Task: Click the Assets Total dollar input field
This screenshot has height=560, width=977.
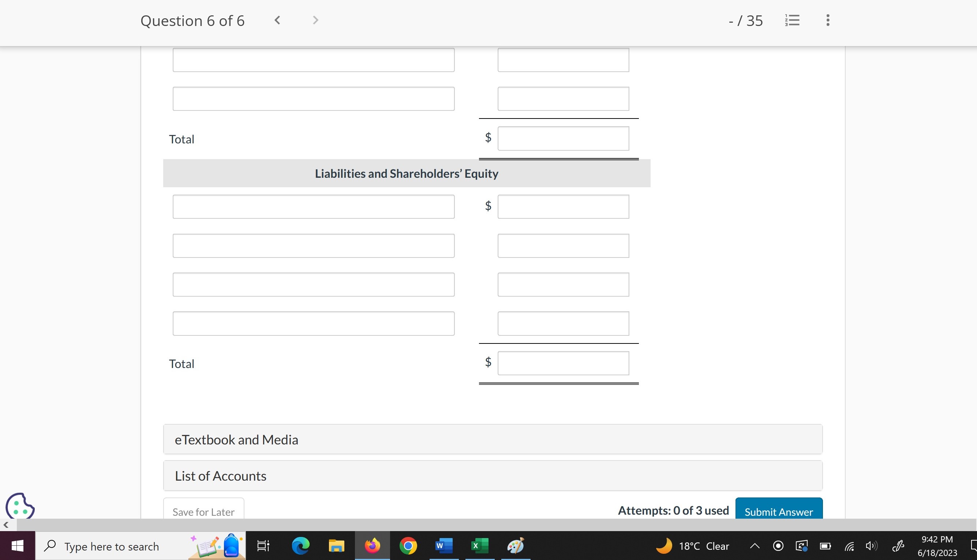Action: pyautogui.click(x=563, y=138)
